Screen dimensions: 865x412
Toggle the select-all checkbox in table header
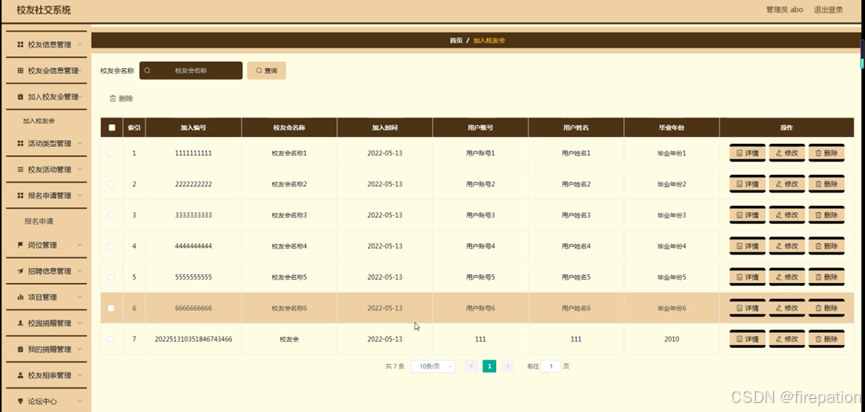coord(112,127)
